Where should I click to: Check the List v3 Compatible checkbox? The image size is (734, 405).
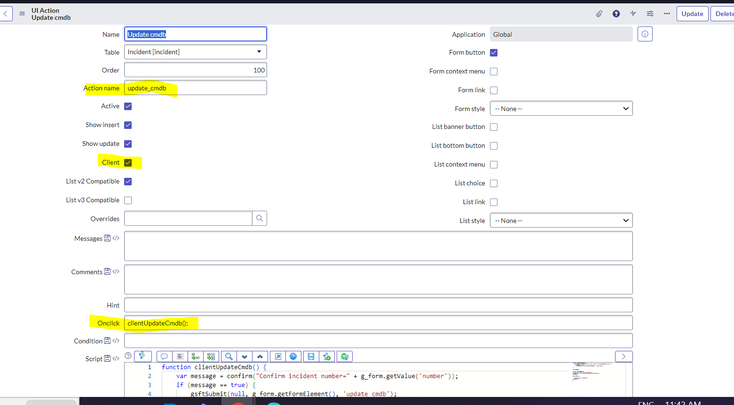click(128, 200)
